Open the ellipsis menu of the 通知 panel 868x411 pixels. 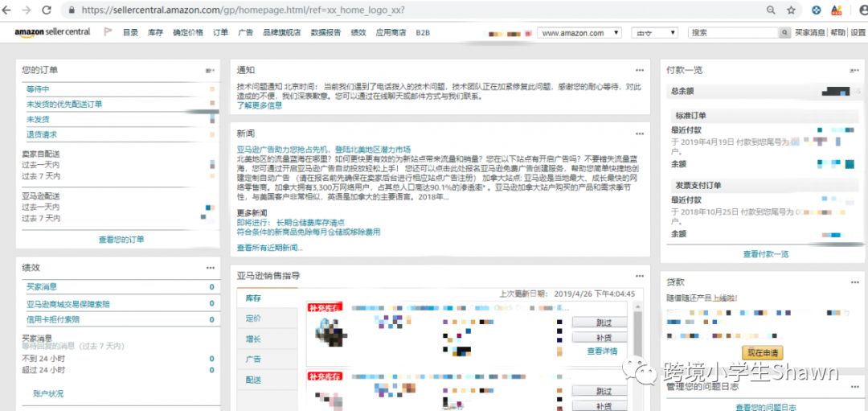coord(640,70)
